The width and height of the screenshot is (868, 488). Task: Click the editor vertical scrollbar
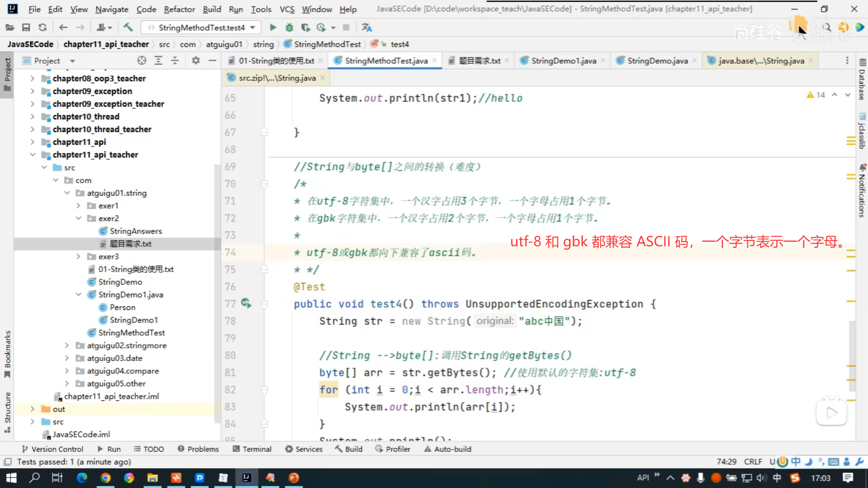(852, 355)
